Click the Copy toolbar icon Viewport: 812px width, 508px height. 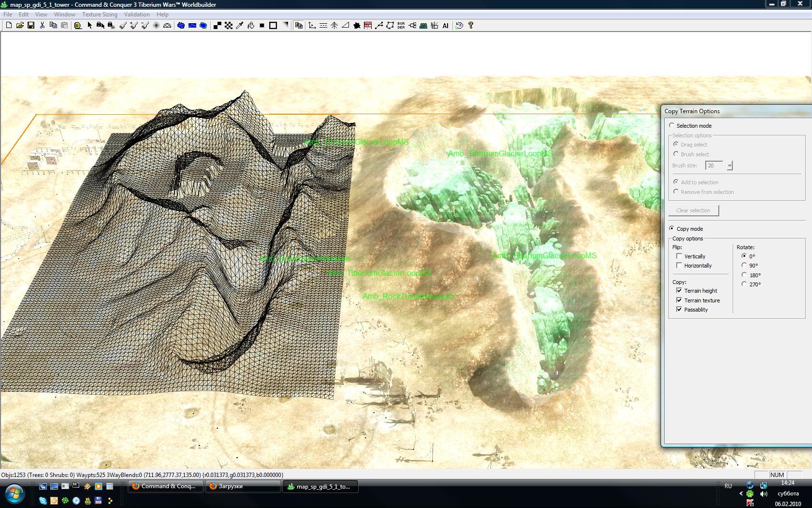coord(53,25)
